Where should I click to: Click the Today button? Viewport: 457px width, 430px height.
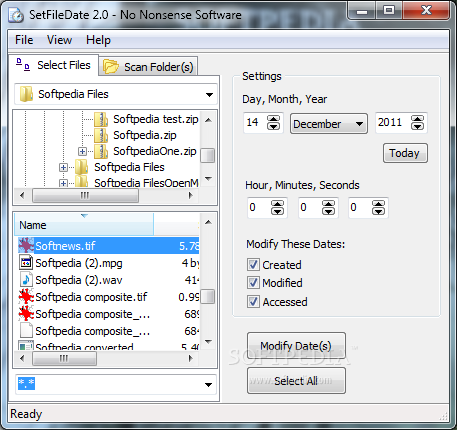coord(405,153)
